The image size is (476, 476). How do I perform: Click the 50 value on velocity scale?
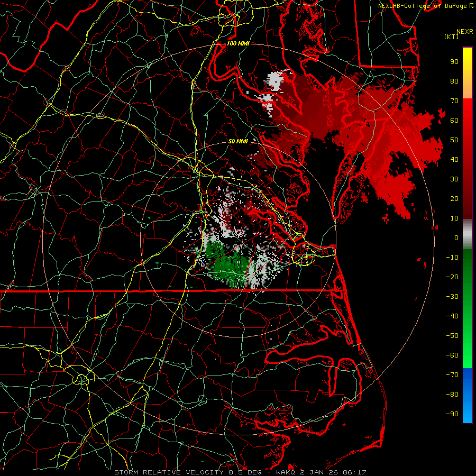point(454,140)
